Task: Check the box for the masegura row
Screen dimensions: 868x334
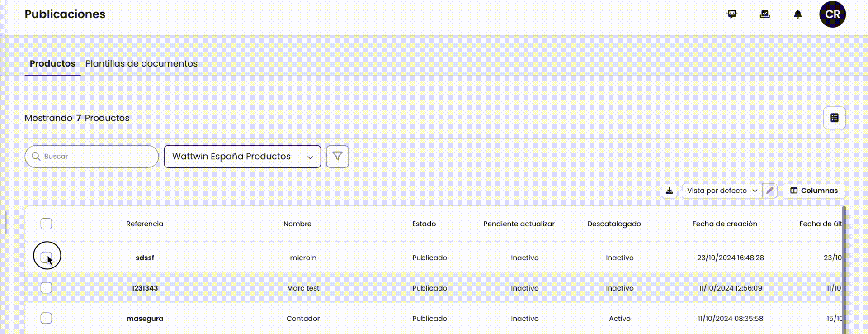Action: tap(46, 318)
